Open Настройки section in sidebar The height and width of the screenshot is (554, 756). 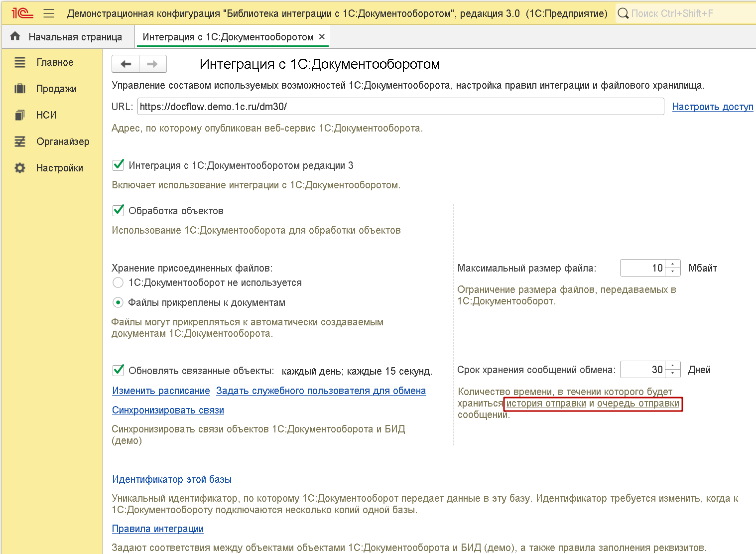pyautogui.click(x=60, y=168)
